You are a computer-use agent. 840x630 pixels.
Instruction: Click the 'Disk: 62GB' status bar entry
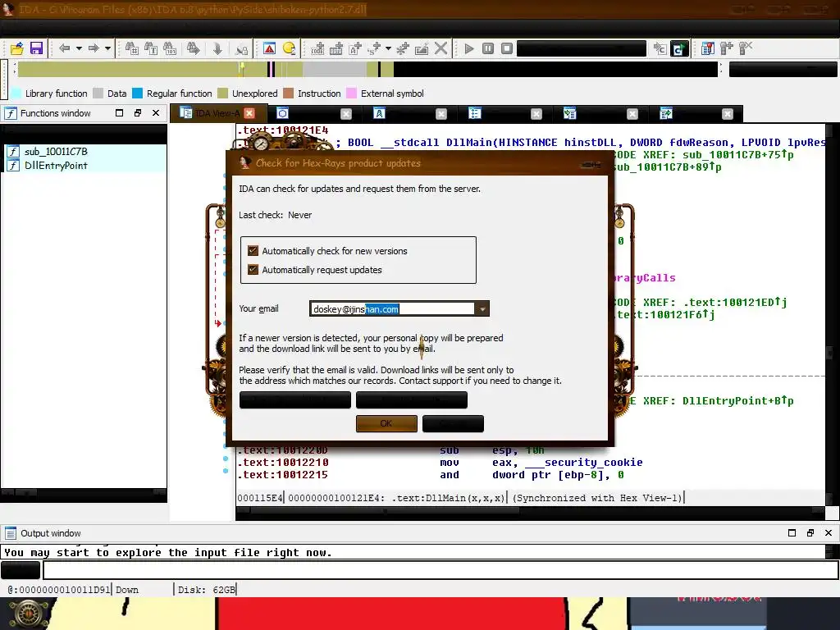[x=207, y=590]
